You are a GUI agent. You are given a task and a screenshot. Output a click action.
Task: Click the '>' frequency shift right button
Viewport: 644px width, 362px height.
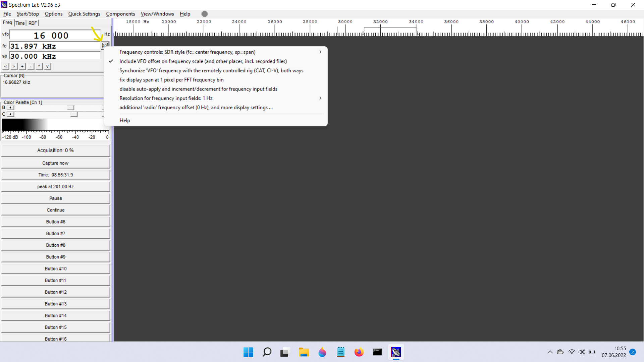(x=14, y=66)
